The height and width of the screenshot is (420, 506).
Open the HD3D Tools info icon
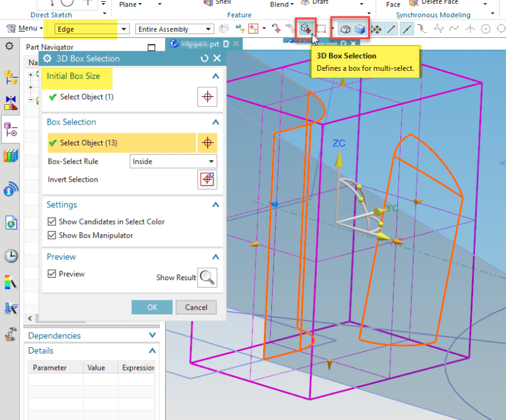point(11,190)
